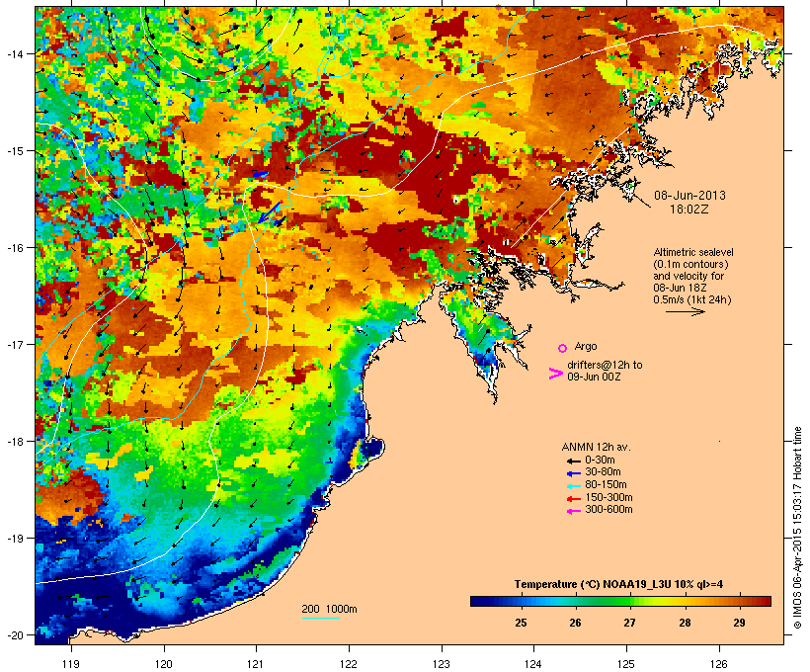The width and height of the screenshot is (810, 672).
Task: Click the 'Temperature (°C) NOAA19_L3U' title
Action: [x=618, y=585]
